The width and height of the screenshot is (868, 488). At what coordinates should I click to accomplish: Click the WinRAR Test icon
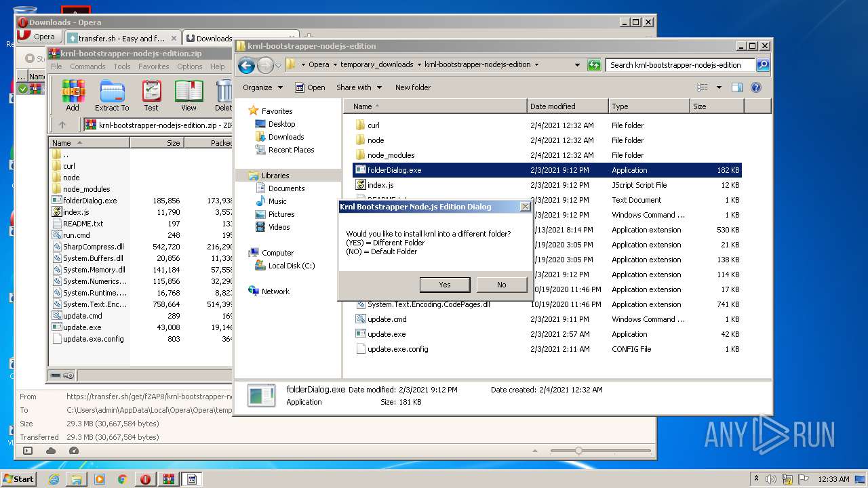coord(151,96)
